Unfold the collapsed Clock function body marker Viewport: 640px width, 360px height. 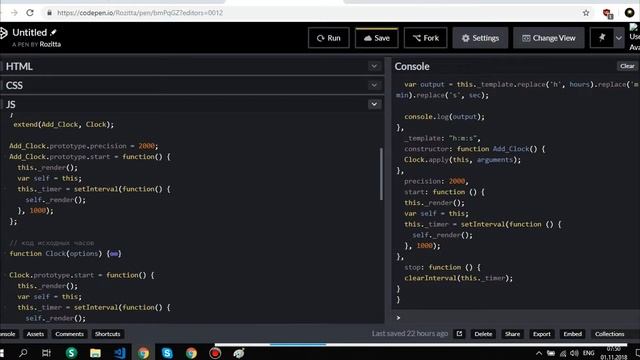point(114,253)
